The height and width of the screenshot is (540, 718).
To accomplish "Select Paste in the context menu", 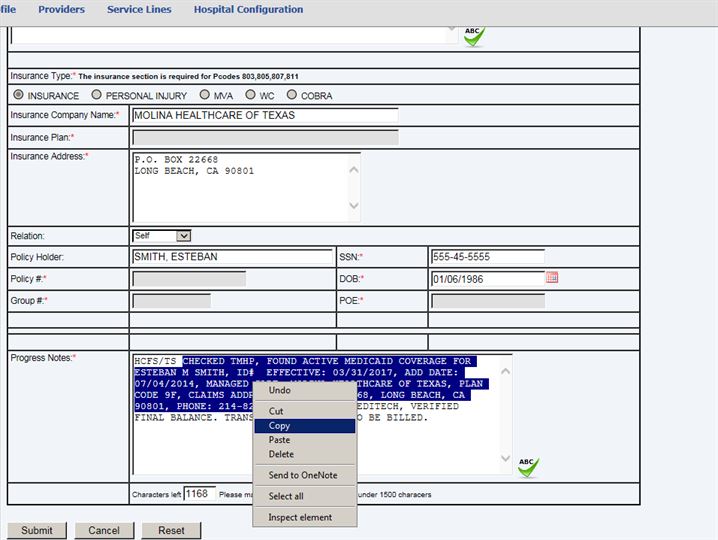I will coord(280,440).
